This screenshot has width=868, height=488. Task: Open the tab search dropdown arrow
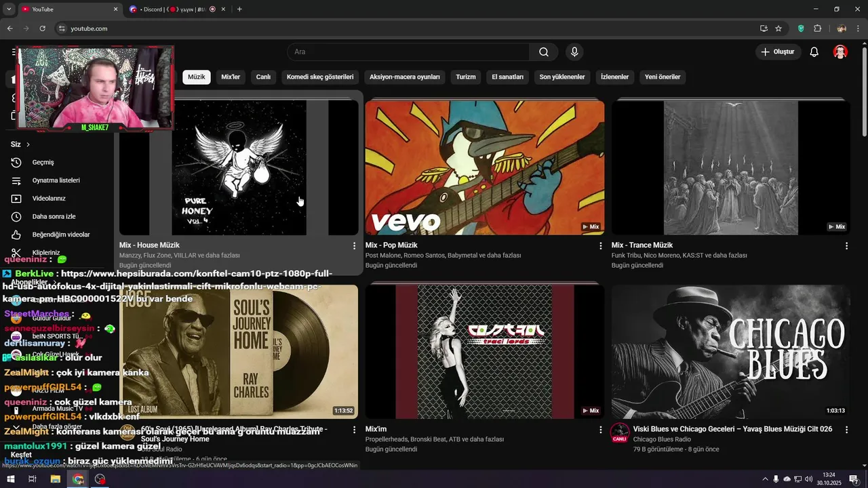pos(9,9)
